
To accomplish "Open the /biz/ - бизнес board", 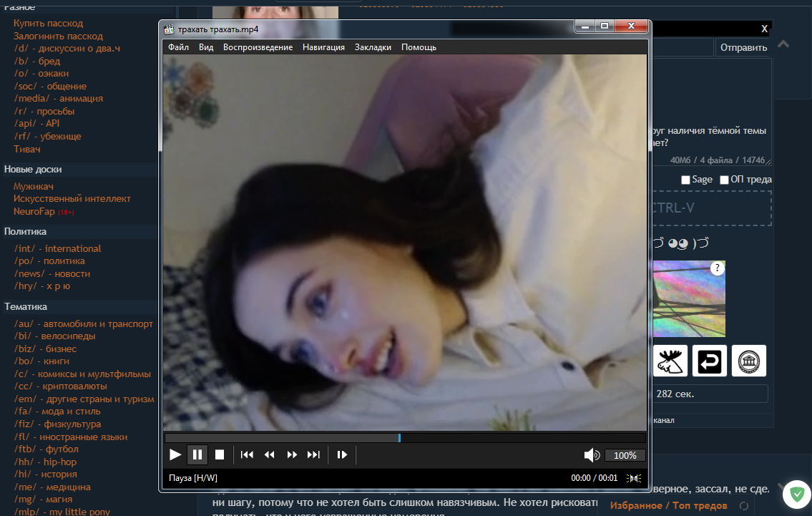I will 45,349.
